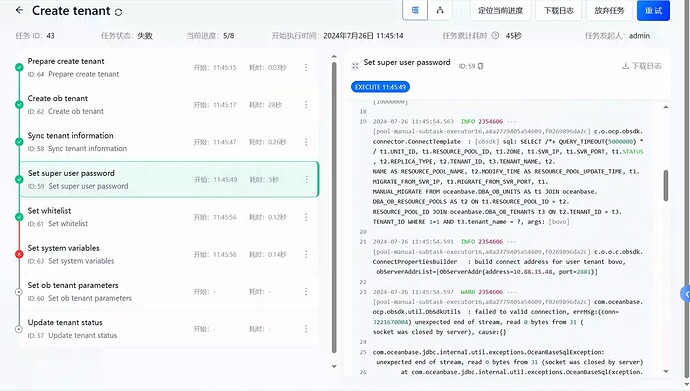Select the EXECUTE 11:45:49 tag
The image size is (690, 391).
tap(380, 87)
